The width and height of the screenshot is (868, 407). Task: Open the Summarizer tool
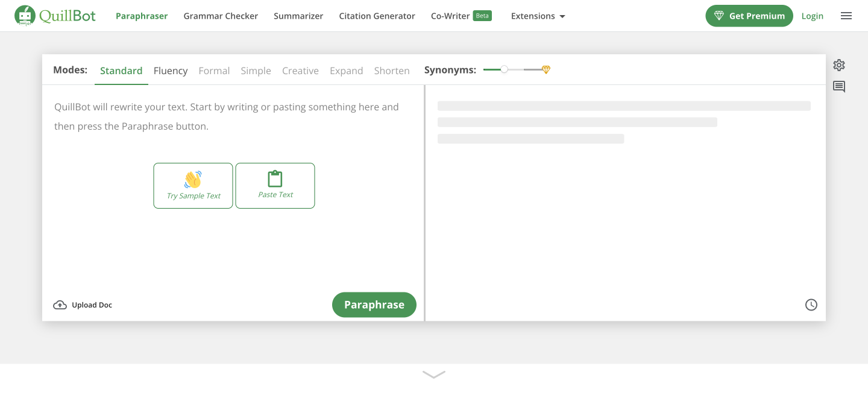pyautogui.click(x=298, y=16)
